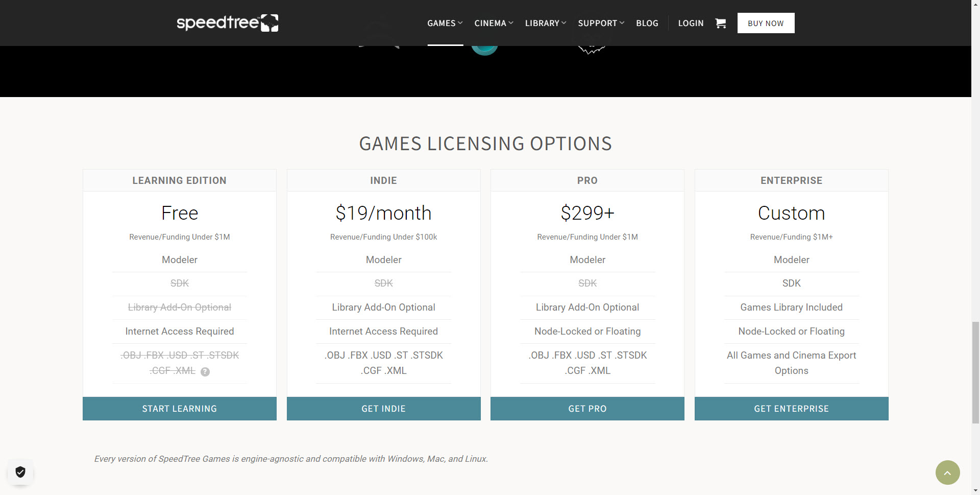Click the $299+ price text
Image resolution: width=980 pixels, height=495 pixels.
pyautogui.click(x=587, y=213)
